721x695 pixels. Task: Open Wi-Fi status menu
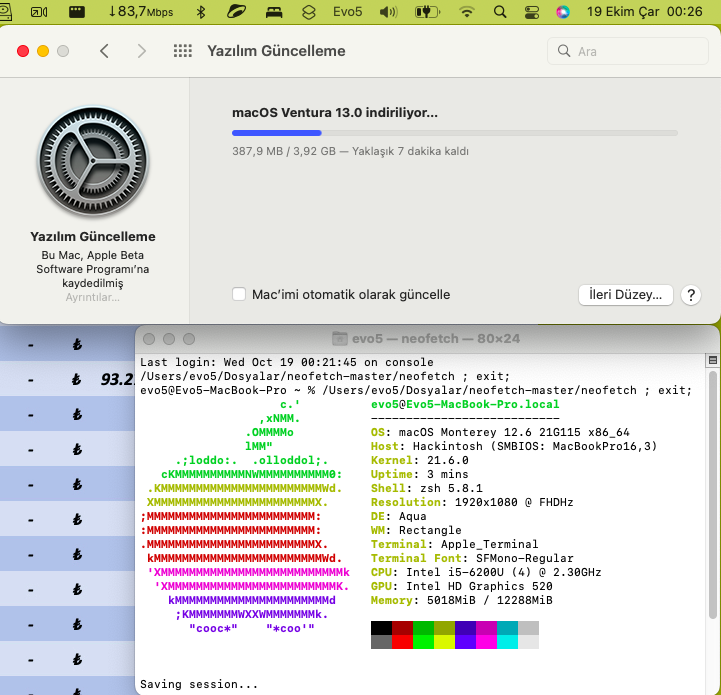tap(467, 12)
